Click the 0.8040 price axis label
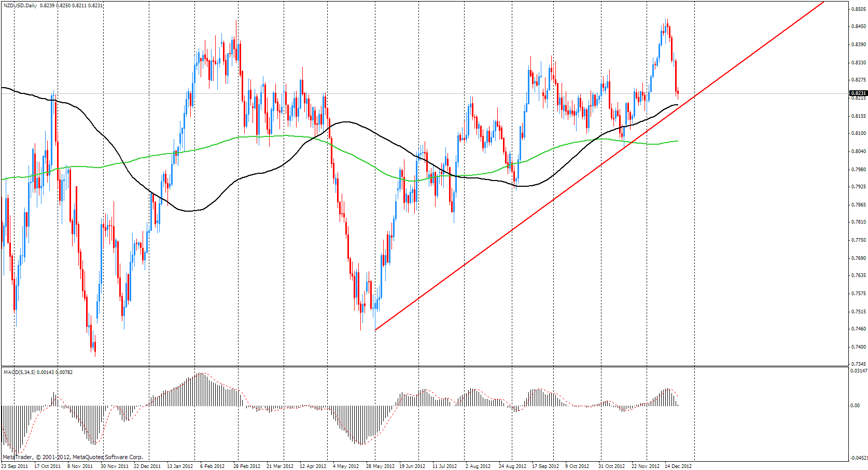This screenshot has width=868, height=470. [x=859, y=151]
